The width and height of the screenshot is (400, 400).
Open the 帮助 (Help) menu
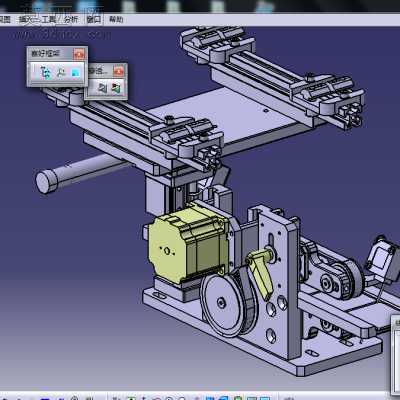pyautogui.click(x=116, y=19)
